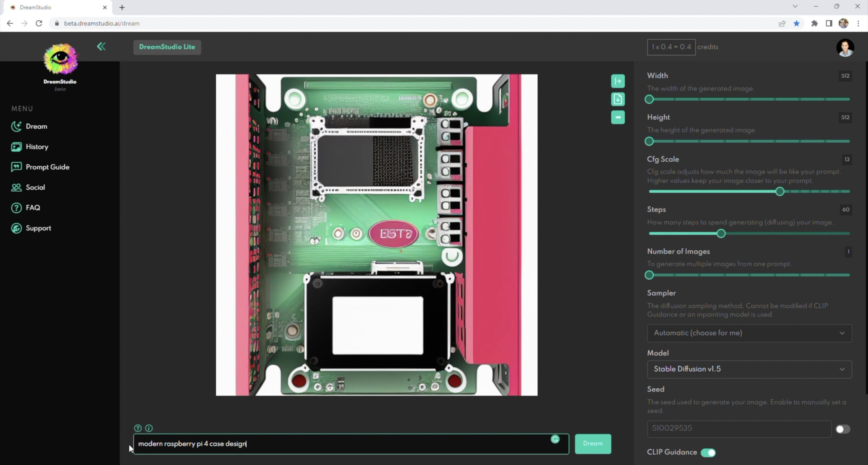
Task: Open the Model dropdown showing Stable Diffusion v1.5
Action: (749, 369)
